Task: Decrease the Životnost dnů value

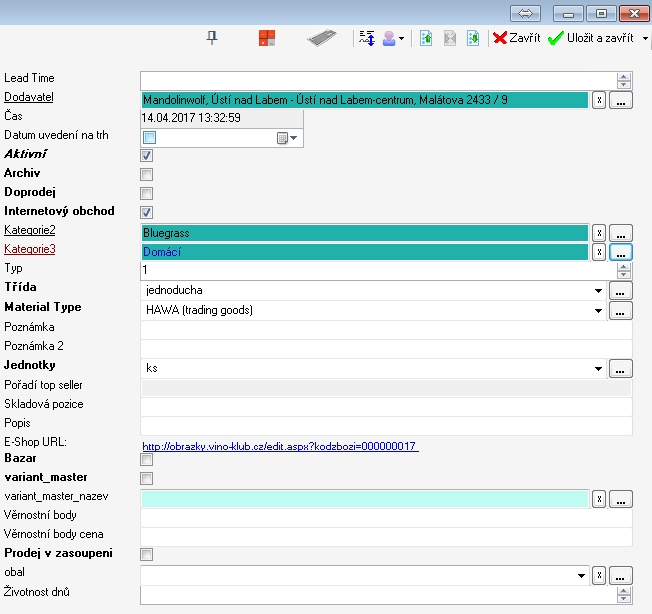Action: (x=623, y=599)
